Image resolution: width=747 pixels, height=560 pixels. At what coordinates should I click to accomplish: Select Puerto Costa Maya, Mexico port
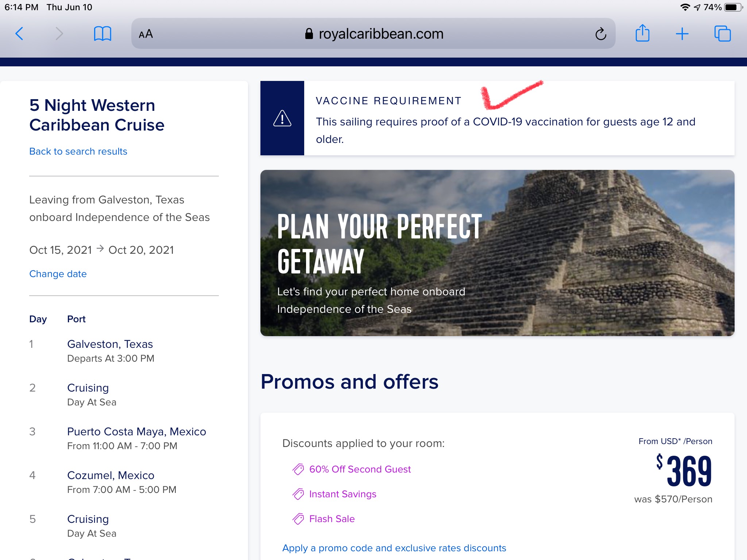[136, 432]
